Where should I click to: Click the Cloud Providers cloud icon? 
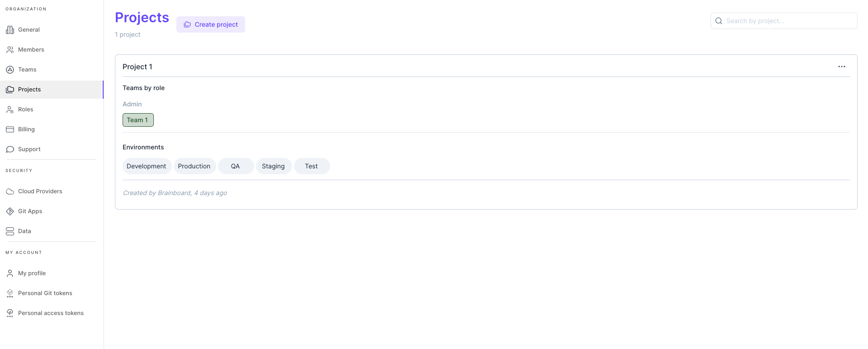[10, 191]
